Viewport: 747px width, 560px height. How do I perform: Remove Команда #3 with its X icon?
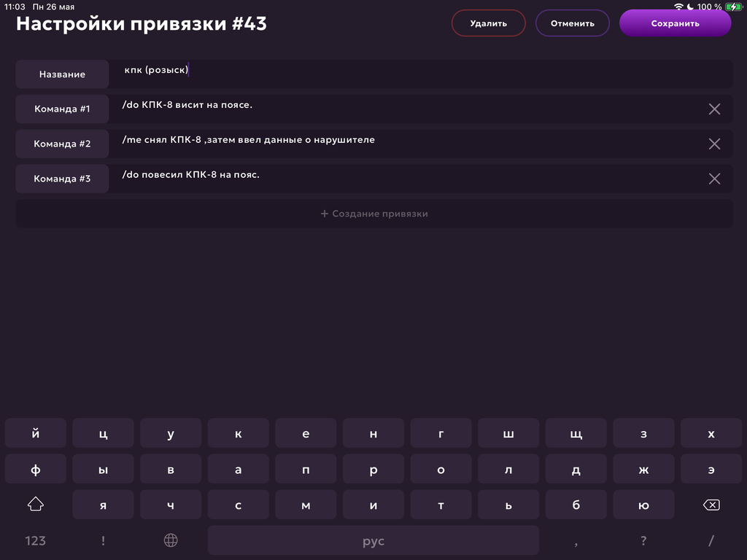tap(714, 179)
